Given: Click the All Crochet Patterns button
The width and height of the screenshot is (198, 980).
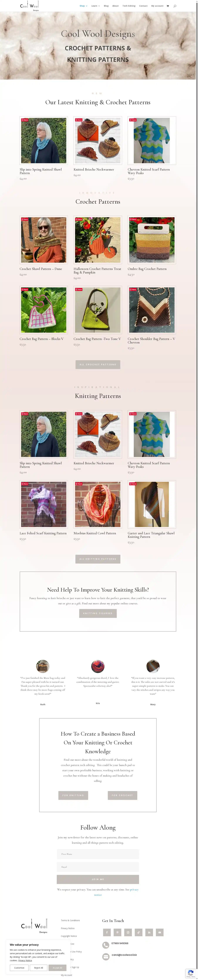Looking at the screenshot, I should coord(98,364).
